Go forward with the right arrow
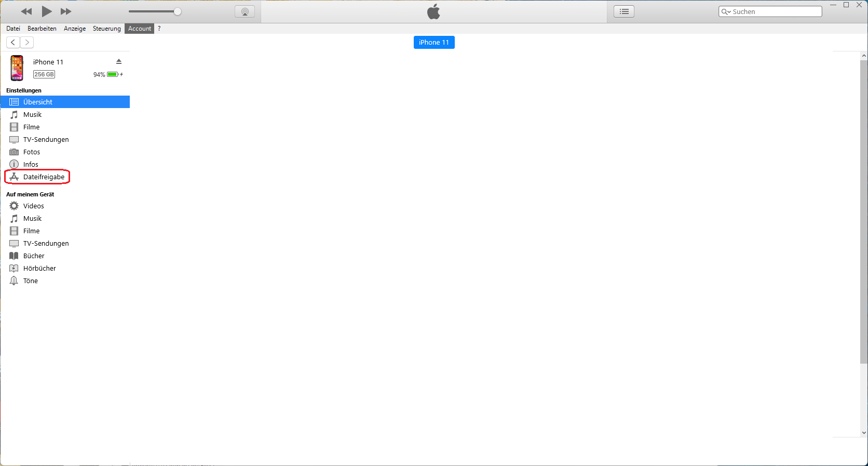The height and width of the screenshot is (466, 868). click(27, 43)
